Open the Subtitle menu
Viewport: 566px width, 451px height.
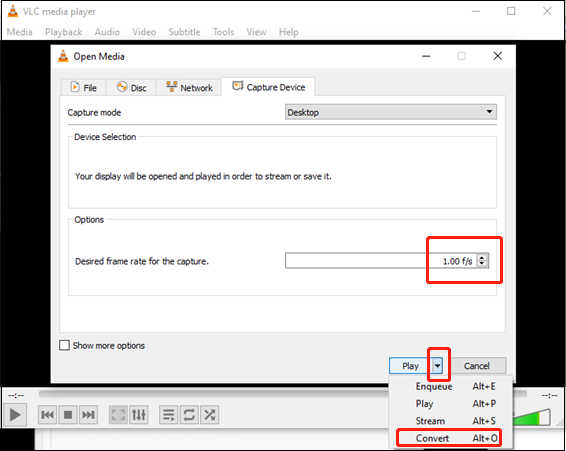pyautogui.click(x=184, y=32)
